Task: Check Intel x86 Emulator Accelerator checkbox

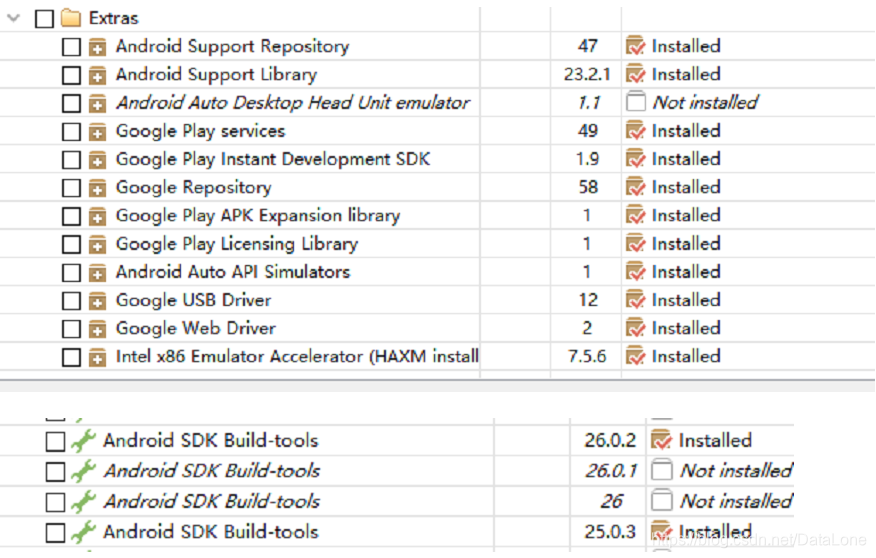Action: tap(71, 357)
